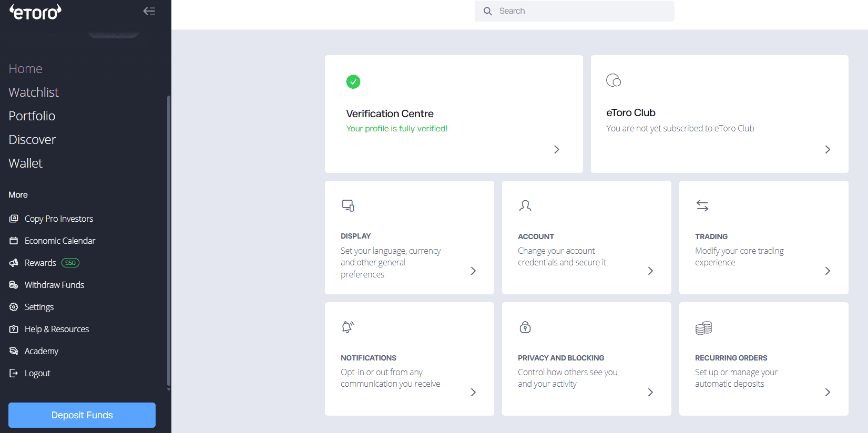Click the Account person icon

(525, 205)
